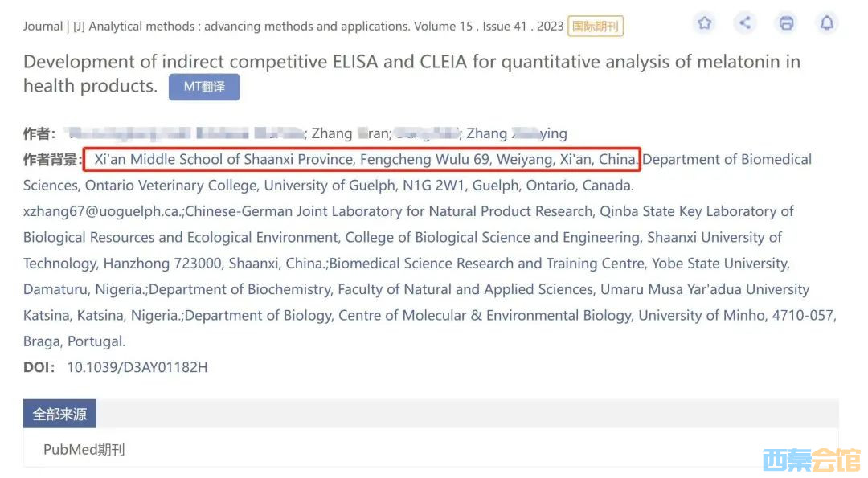Click the article title text
The height and width of the screenshot is (478, 868).
(411, 74)
